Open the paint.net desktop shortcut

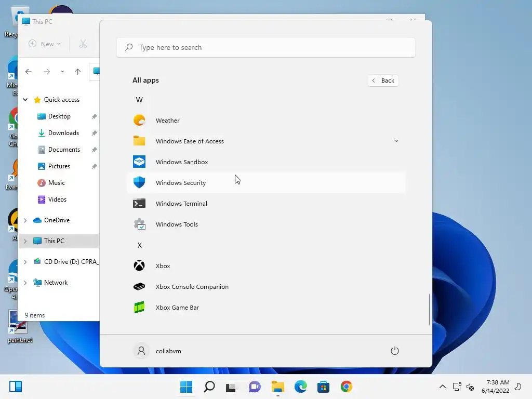click(x=19, y=326)
